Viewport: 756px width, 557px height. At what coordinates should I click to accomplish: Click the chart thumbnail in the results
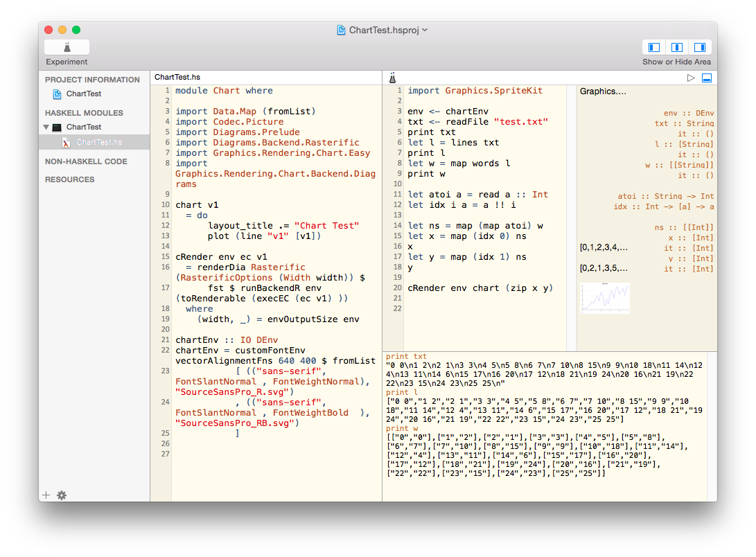(x=605, y=298)
